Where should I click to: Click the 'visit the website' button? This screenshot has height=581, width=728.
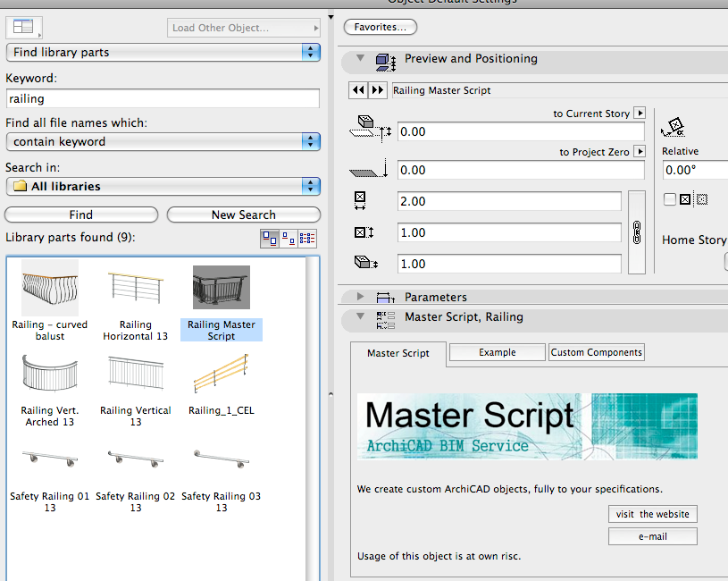pyautogui.click(x=652, y=514)
